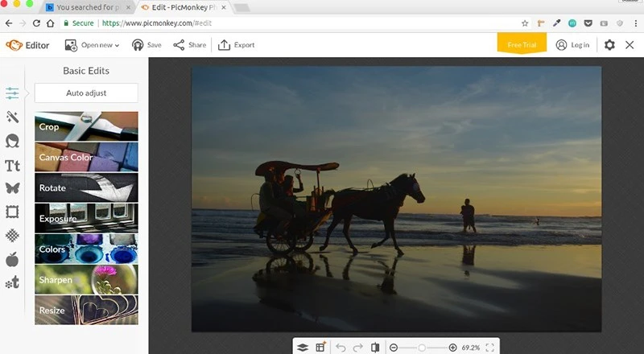Toggle the before/after compare view
The width and height of the screenshot is (644, 354).
coord(375,347)
